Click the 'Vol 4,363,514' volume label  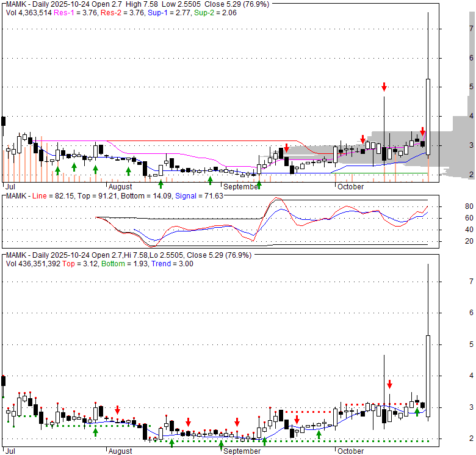[x=29, y=13]
